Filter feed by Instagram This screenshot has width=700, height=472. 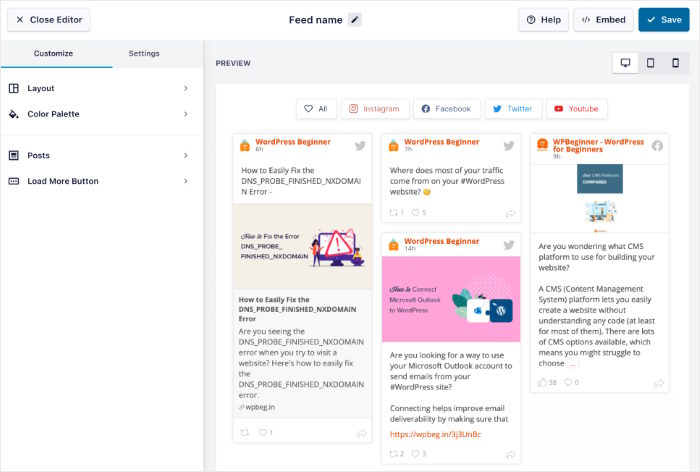point(375,109)
